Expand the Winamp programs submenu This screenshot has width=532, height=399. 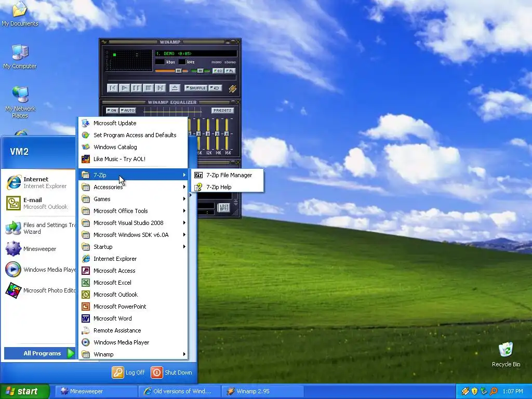point(134,354)
